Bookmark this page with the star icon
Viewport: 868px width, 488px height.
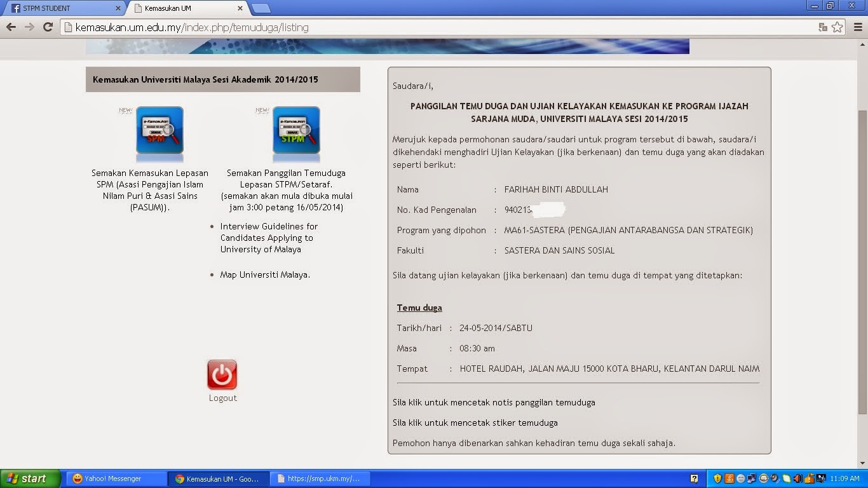[837, 27]
